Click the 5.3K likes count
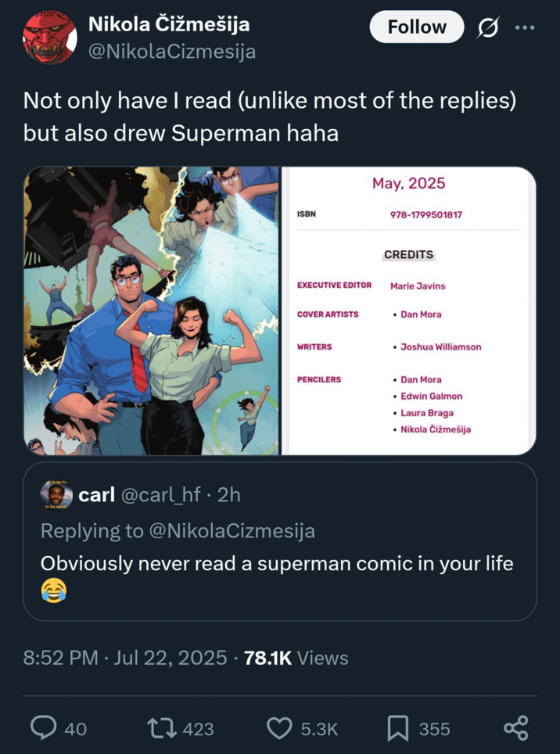 point(319,729)
